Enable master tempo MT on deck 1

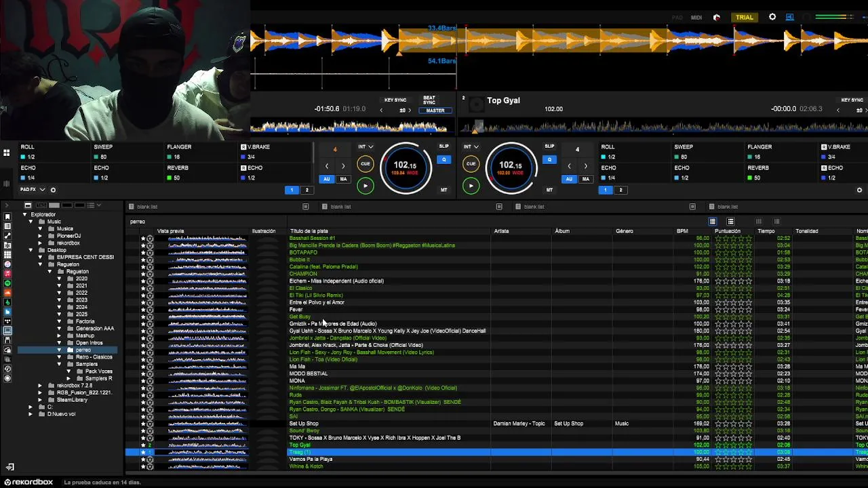pos(443,190)
